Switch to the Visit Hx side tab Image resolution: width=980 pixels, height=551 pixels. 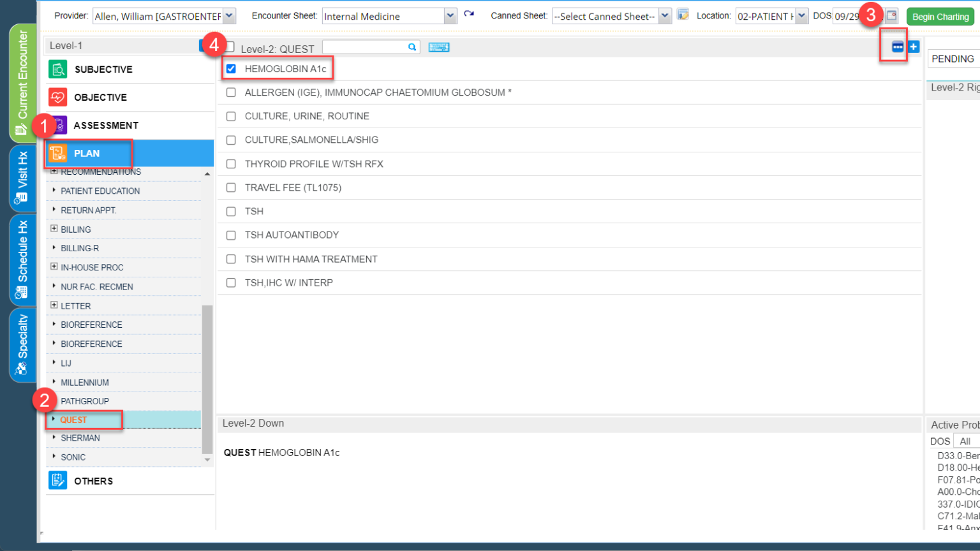(22, 178)
